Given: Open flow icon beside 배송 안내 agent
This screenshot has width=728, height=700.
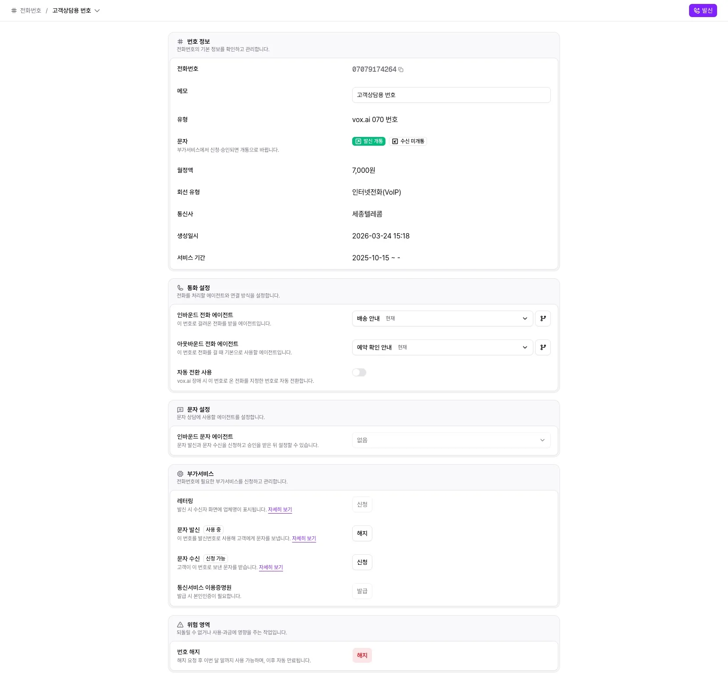Looking at the screenshot, I should pyautogui.click(x=543, y=318).
